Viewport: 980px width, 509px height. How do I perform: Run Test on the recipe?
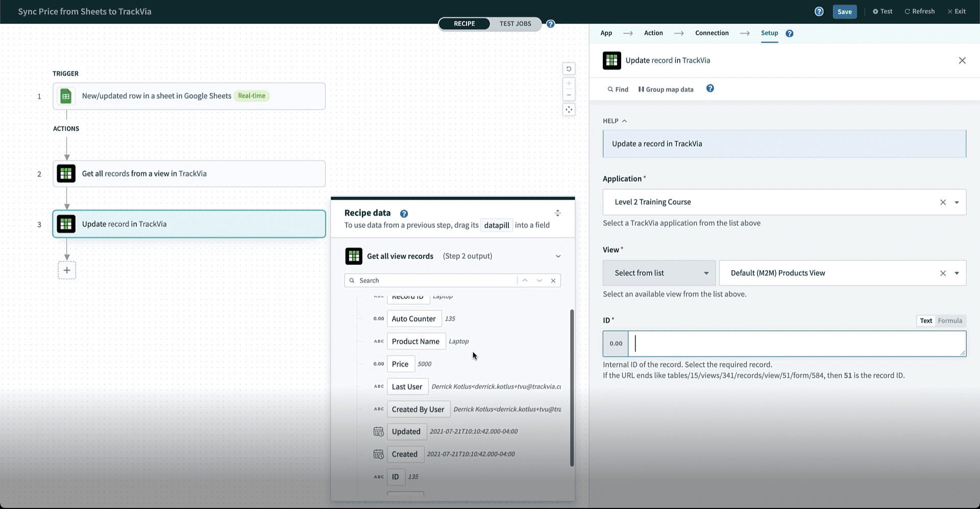pyautogui.click(x=883, y=11)
